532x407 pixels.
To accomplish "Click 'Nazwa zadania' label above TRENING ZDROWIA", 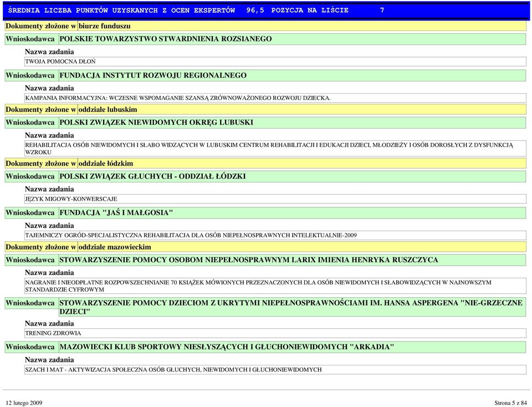I will (49, 323).
